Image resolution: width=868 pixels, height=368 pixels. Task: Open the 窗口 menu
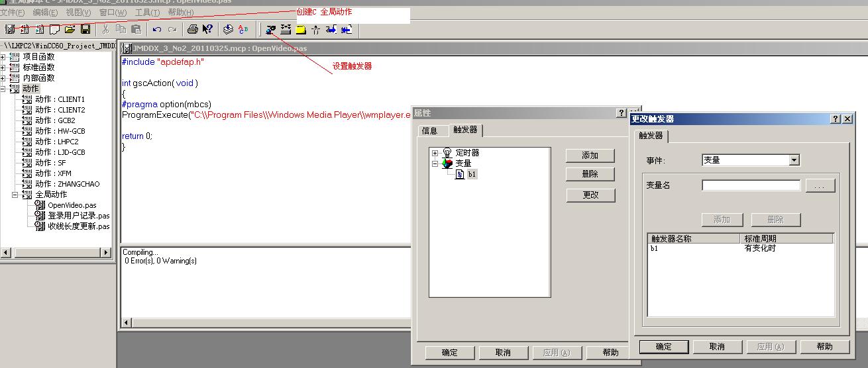pyautogui.click(x=113, y=13)
